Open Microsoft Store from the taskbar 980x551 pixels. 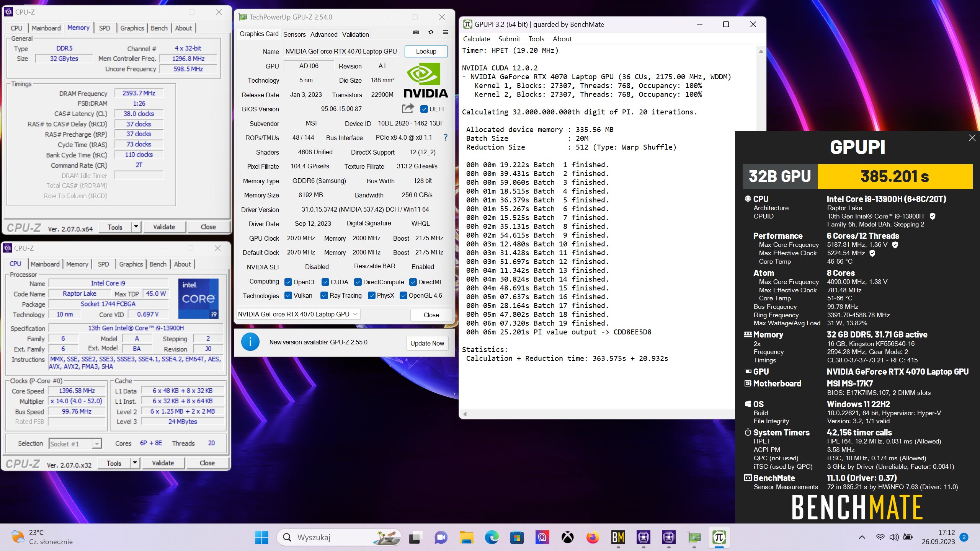[x=517, y=538]
